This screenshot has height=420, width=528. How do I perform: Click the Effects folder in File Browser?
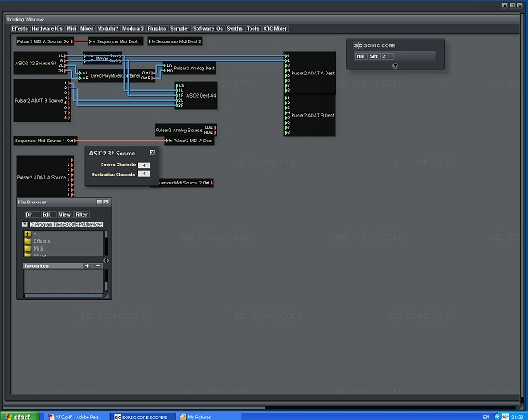pyautogui.click(x=40, y=241)
